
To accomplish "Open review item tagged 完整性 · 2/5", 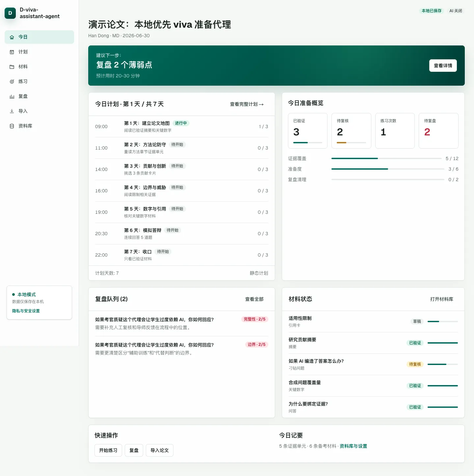I will point(182,323).
